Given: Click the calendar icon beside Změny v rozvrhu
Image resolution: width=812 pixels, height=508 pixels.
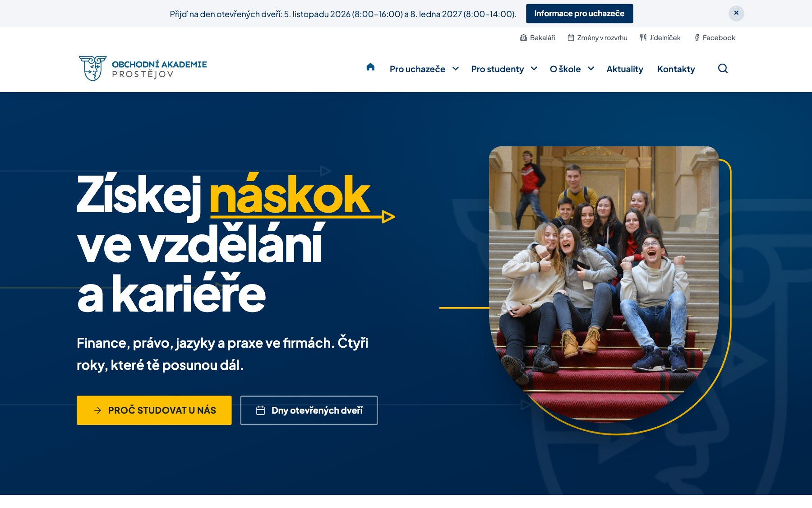Looking at the screenshot, I should click(571, 38).
